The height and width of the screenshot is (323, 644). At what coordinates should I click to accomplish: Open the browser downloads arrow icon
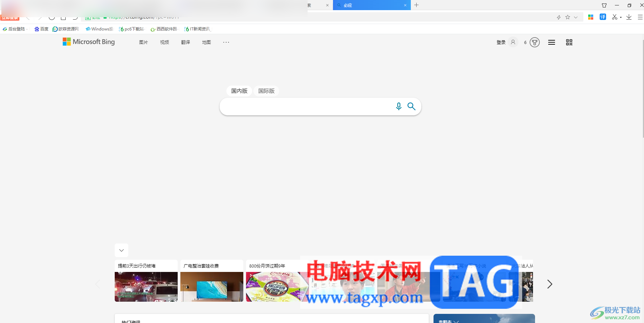629,17
